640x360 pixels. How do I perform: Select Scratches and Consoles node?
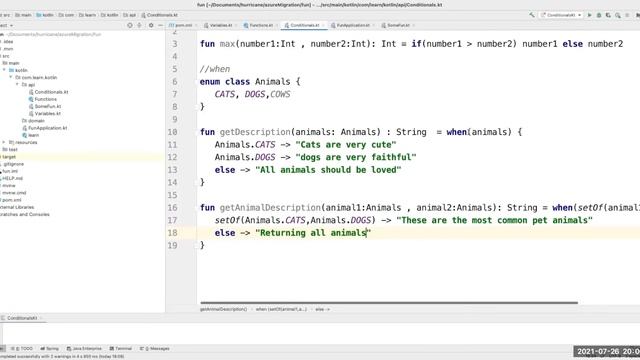24,214
